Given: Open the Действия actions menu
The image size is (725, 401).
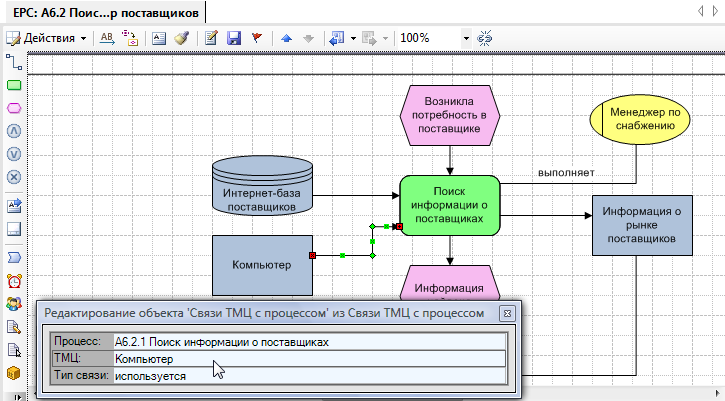Looking at the screenshot, I should (47, 38).
